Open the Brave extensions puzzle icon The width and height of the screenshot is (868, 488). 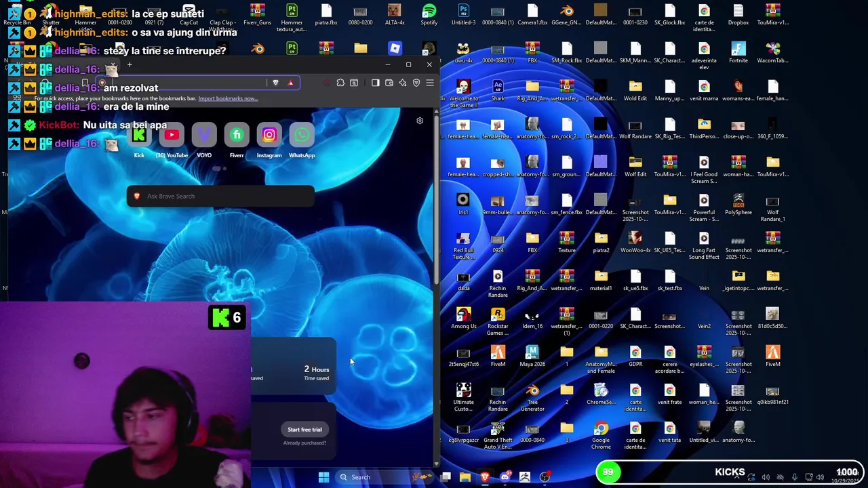[x=340, y=83]
